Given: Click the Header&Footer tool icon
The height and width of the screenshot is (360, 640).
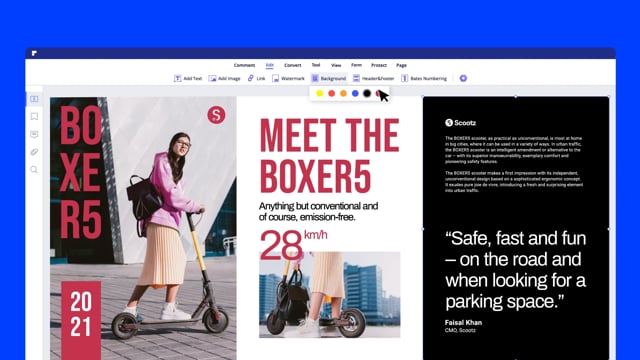Looking at the screenshot, I should pyautogui.click(x=356, y=78).
